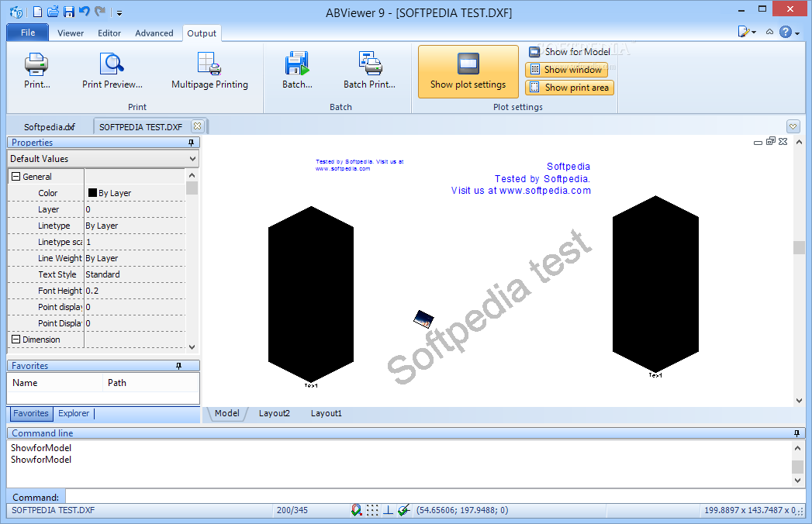This screenshot has width=812, height=524.
Task: Select the Text Style Standard value
Action: click(135, 274)
